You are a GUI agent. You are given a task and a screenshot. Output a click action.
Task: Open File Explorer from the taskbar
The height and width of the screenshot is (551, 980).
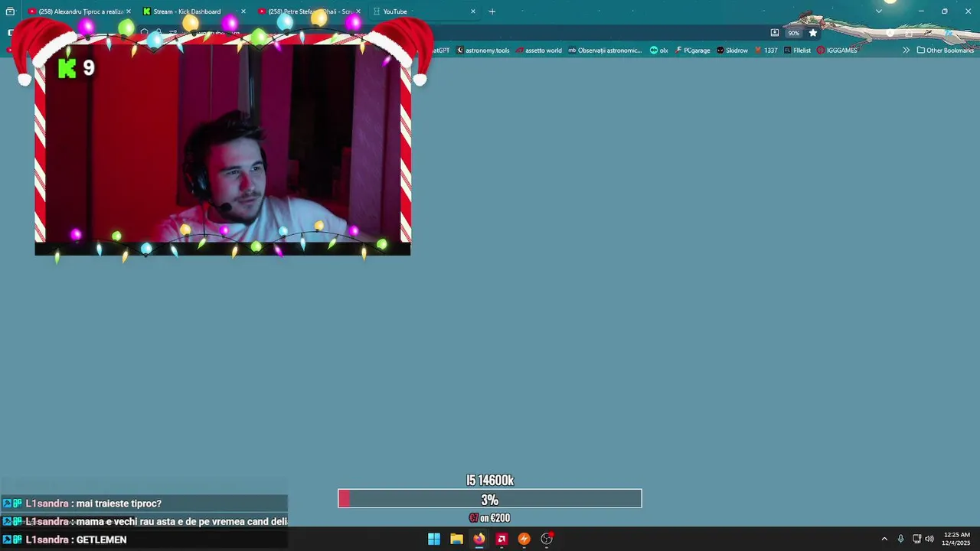point(456,539)
